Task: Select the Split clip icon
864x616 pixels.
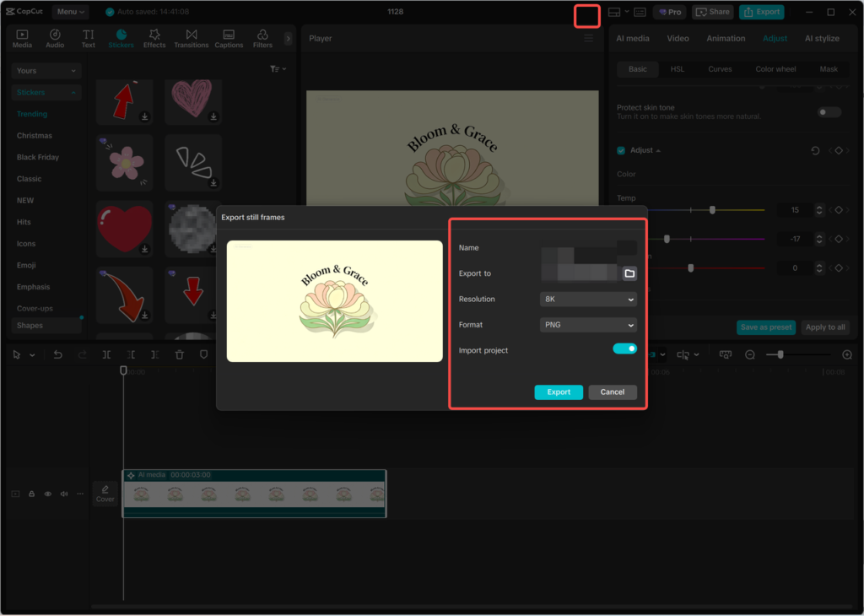Action: [x=107, y=354]
